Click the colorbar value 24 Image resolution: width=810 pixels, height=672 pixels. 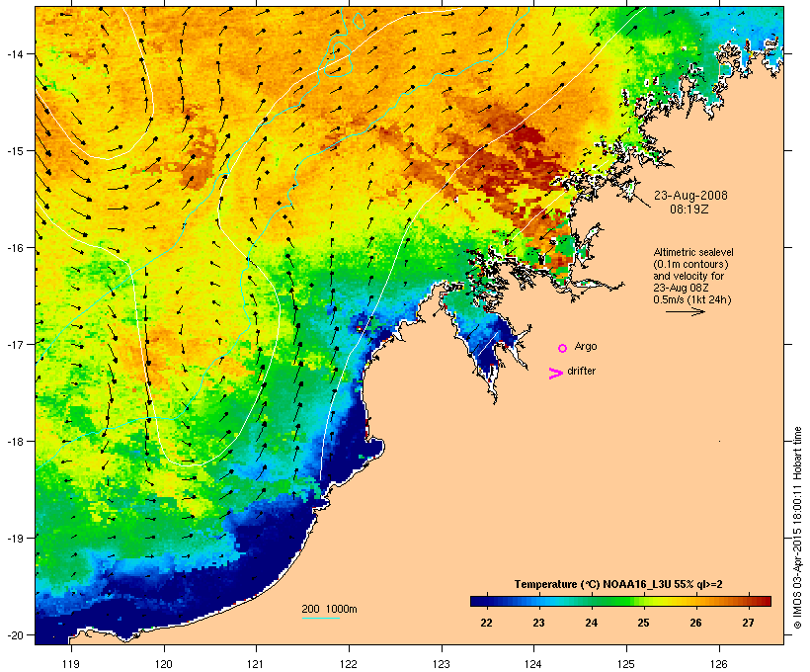click(591, 623)
